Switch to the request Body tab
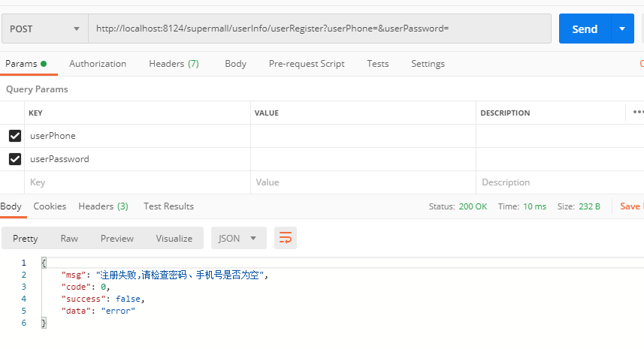This screenshot has width=644, height=349. [x=235, y=64]
